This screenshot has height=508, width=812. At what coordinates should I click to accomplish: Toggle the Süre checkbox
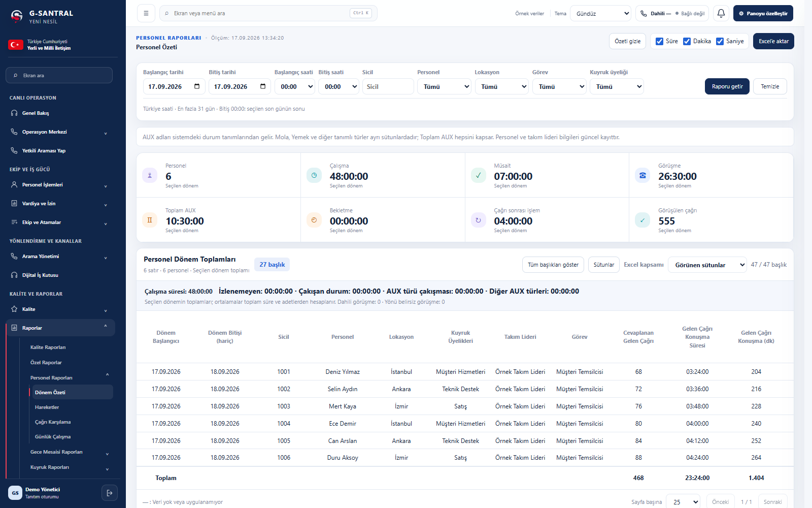(659, 41)
